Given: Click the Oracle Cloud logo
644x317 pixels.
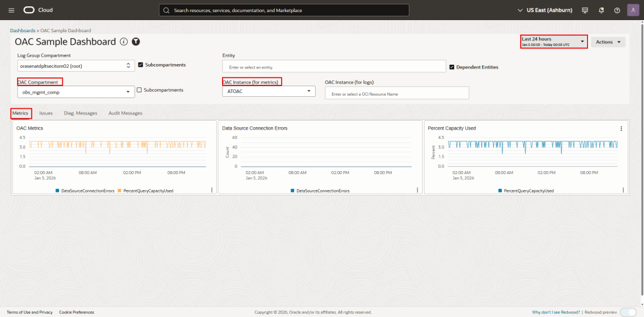Looking at the screenshot, I should pos(38,10).
